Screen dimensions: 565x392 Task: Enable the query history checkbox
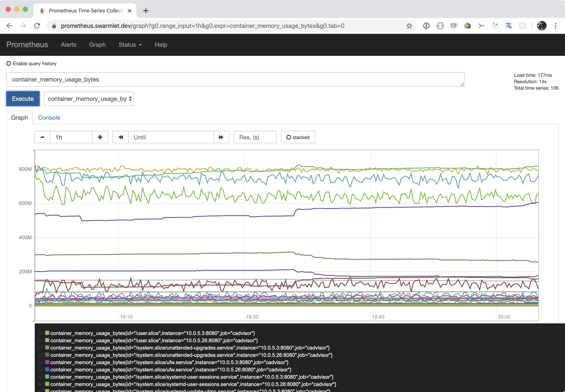tap(9, 64)
